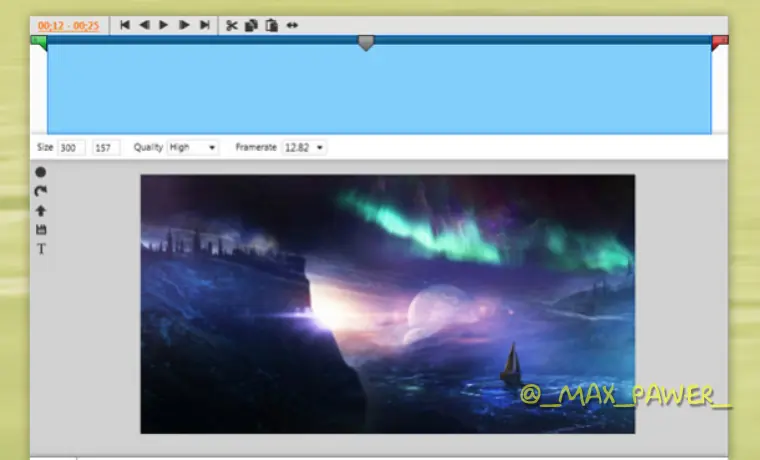This screenshot has height=460, width=760.
Task: Click the horizontal double-arrow icon
Action: tap(292, 25)
